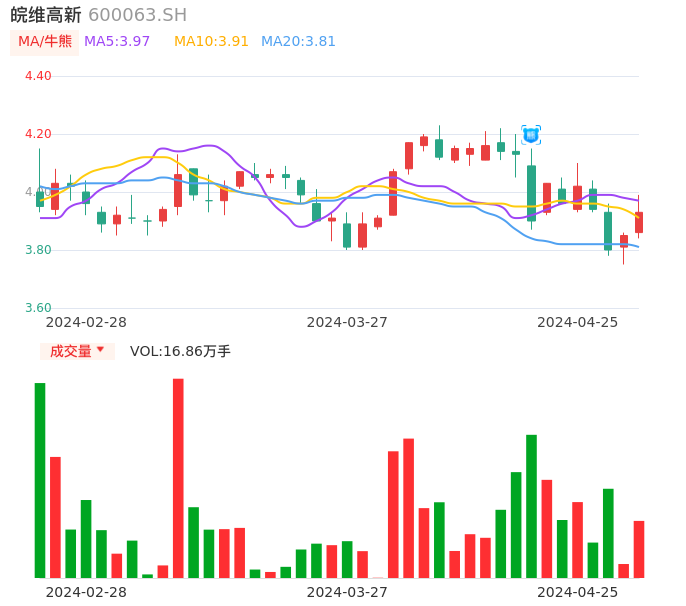686x606 pixels.
Task: Click the rightmost red volume bar
Action: (x=639, y=549)
